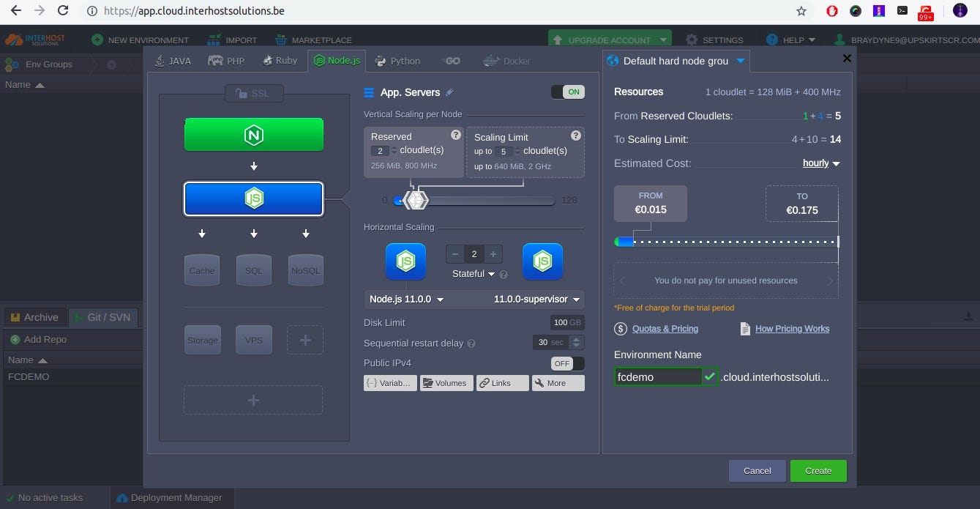Image resolution: width=980 pixels, height=509 pixels.
Task: Cancel the environment creation
Action: click(x=758, y=471)
